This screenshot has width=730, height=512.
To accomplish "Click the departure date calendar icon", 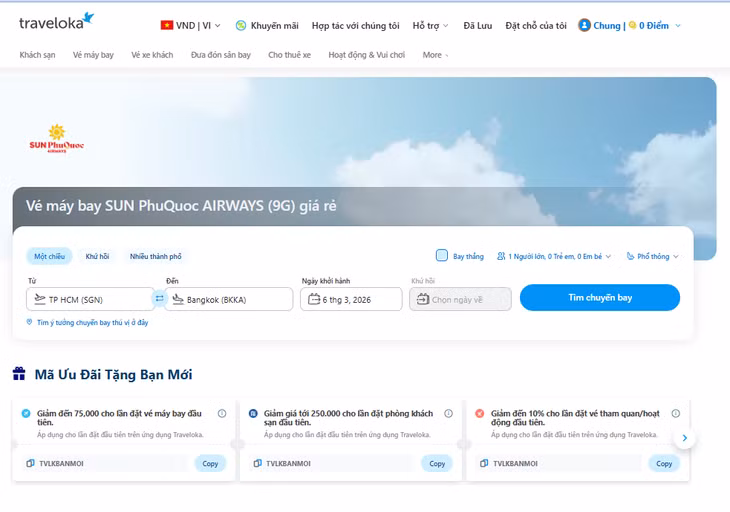I will (x=314, y=299).
